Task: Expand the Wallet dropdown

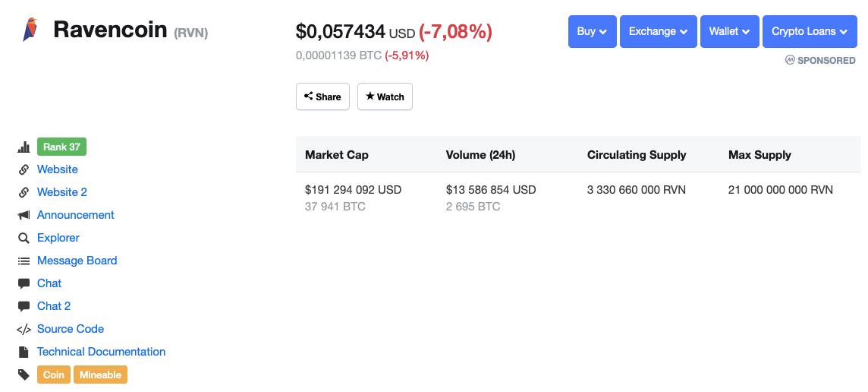Action: (x=729, y=31)
